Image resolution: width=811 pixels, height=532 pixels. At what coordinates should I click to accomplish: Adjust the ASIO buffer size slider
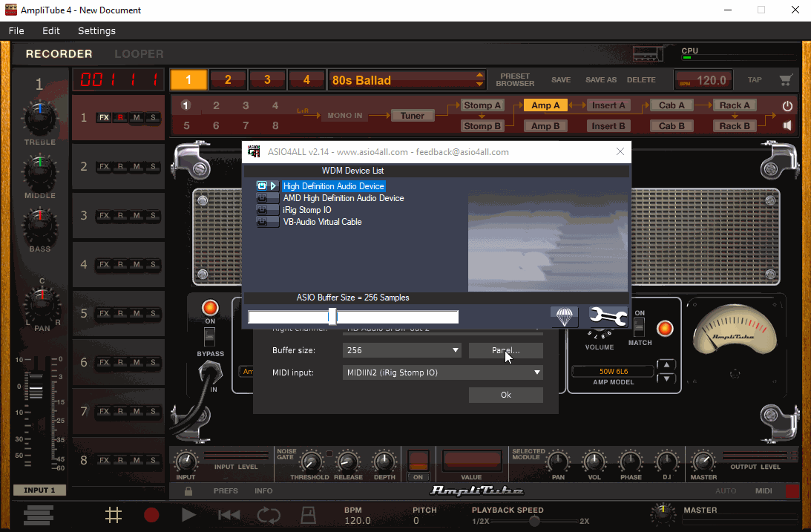(332, 318)
